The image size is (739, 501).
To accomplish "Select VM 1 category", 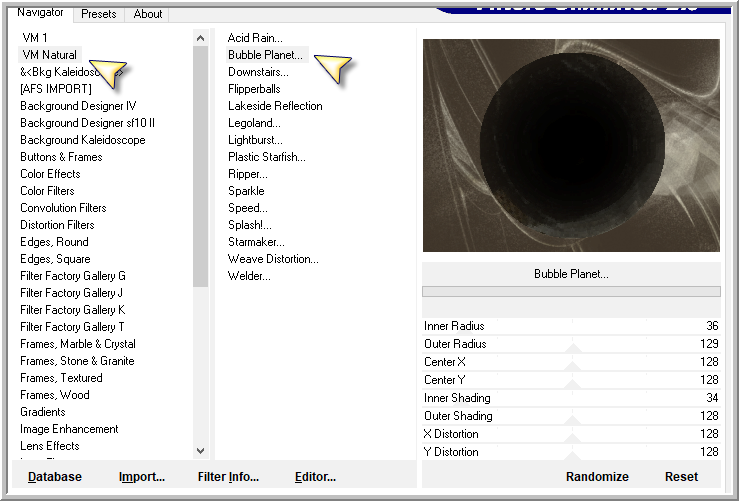I will point(35,38).
